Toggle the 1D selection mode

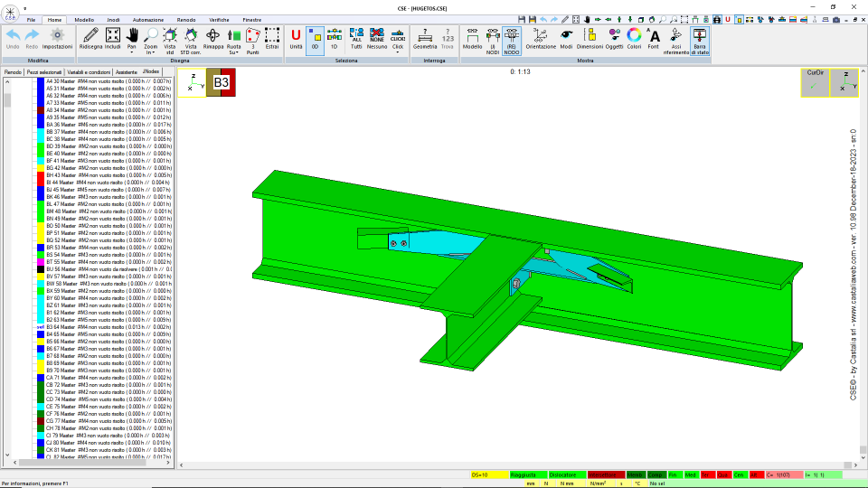click(334, 40)
